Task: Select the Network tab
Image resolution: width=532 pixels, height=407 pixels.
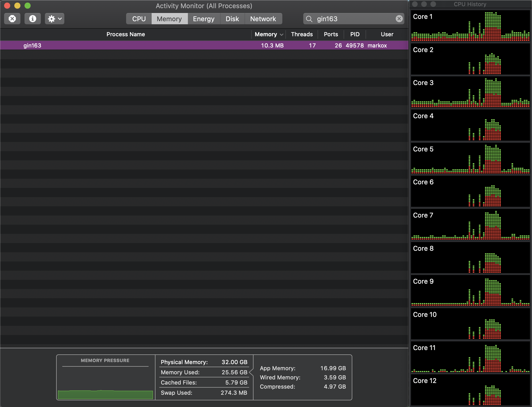Action: 263,19
